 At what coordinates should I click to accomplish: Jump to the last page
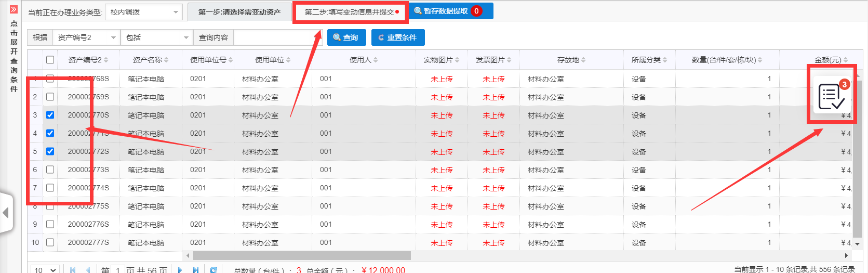point(196,270)
